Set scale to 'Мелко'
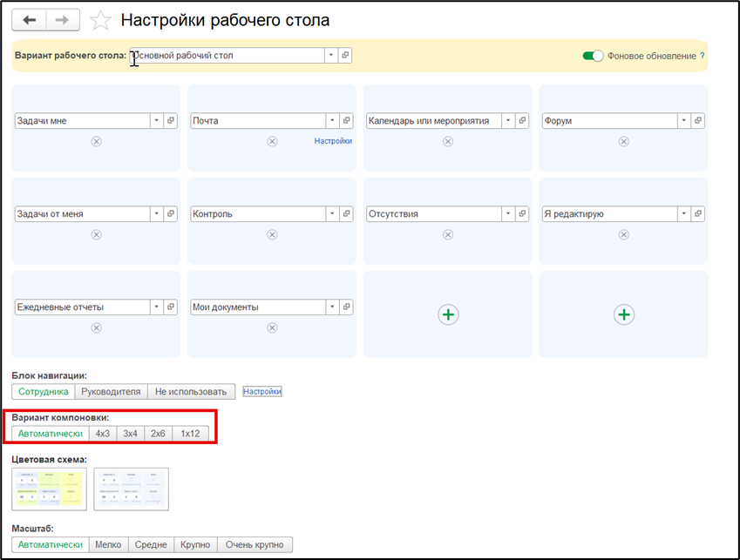Screen dimensions: 740x560 tap(109, 544)
